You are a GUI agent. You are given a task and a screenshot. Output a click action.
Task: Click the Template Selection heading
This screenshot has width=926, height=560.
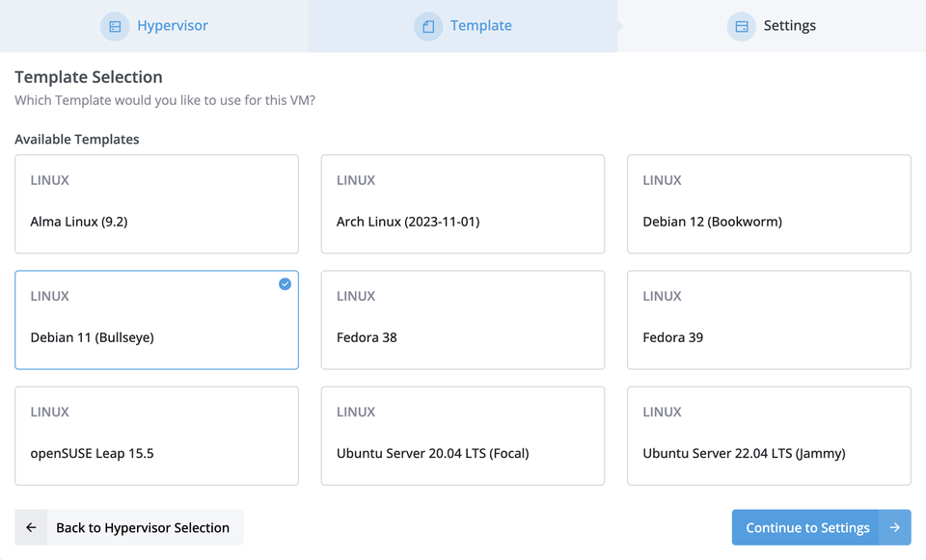(x=89, y=77)
